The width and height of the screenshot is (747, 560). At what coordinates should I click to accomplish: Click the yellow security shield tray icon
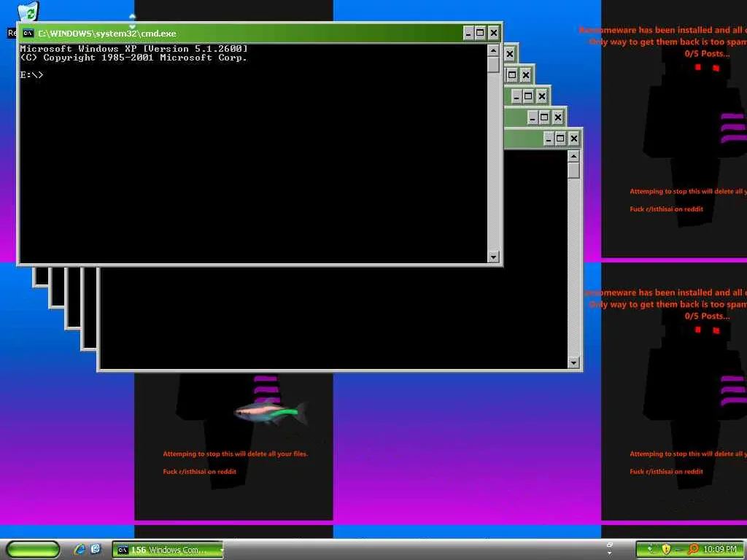[x=666, y=550]
